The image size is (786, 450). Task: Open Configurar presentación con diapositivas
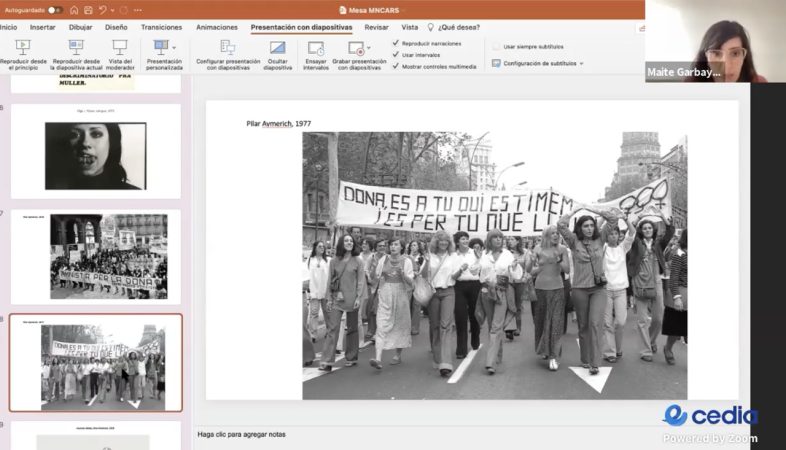click(226, 47)
